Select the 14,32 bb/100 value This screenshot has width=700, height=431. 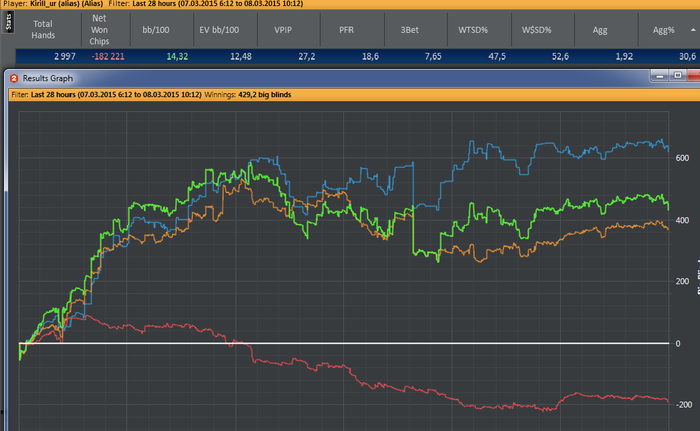point(177,57)
